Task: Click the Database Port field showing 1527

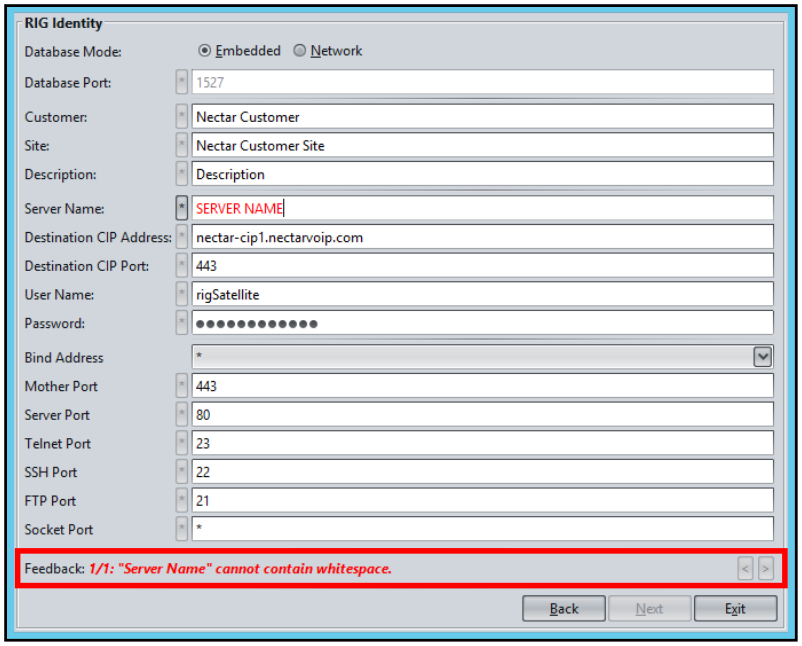Action: coord(482,82)
